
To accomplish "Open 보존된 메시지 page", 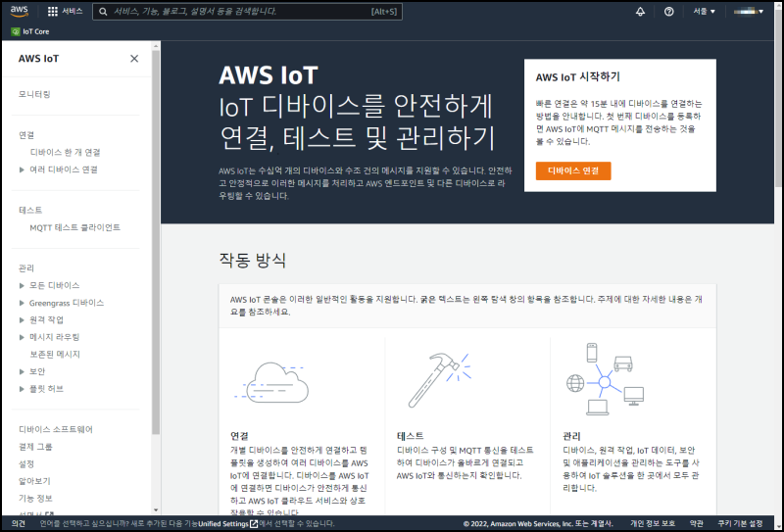I will pos(55,355).
